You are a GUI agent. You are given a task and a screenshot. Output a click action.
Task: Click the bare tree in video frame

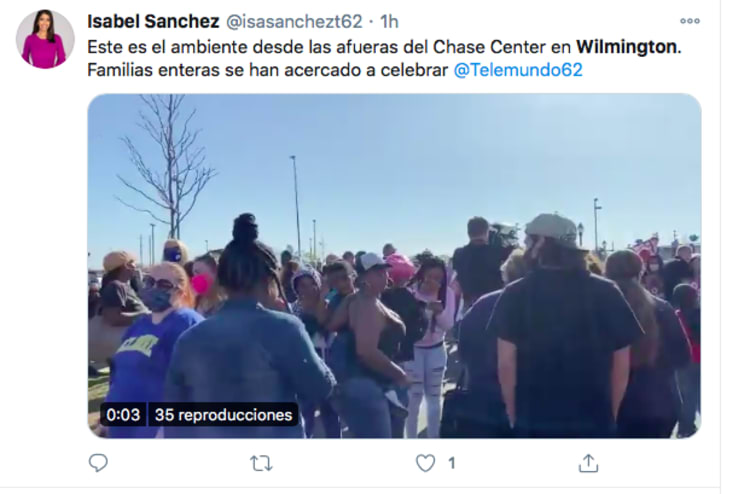click(167, 165)
